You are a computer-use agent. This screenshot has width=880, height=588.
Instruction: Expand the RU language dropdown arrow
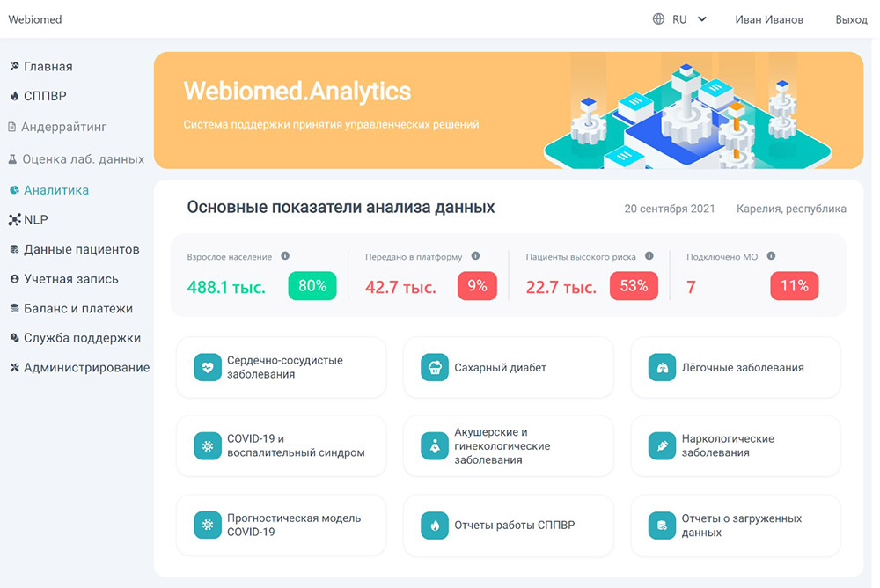tap(702, 19)
